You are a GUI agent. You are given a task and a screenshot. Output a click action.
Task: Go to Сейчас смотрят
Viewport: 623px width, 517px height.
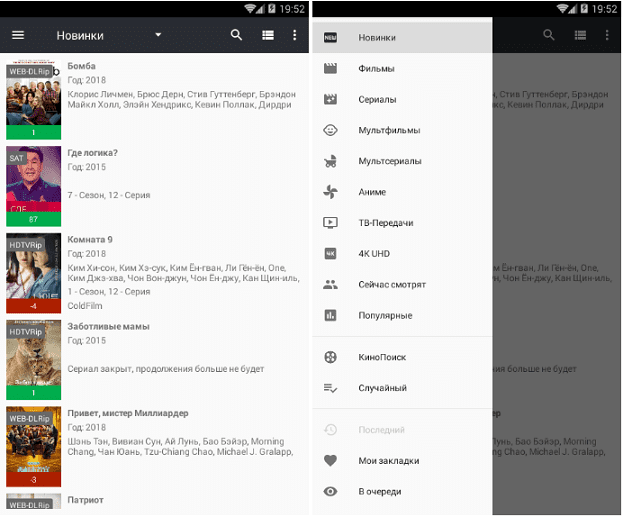click(x=392, y=285)
